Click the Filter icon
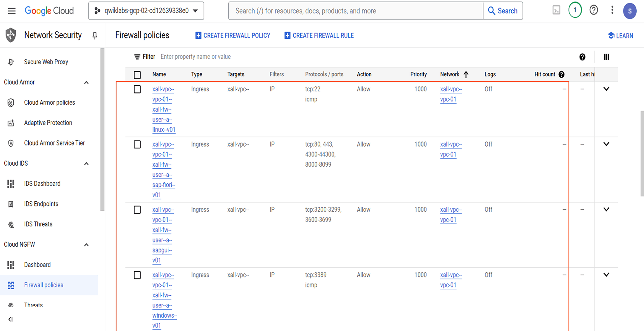This screenshot has width=644, height=331. click(x=137, y=57)
